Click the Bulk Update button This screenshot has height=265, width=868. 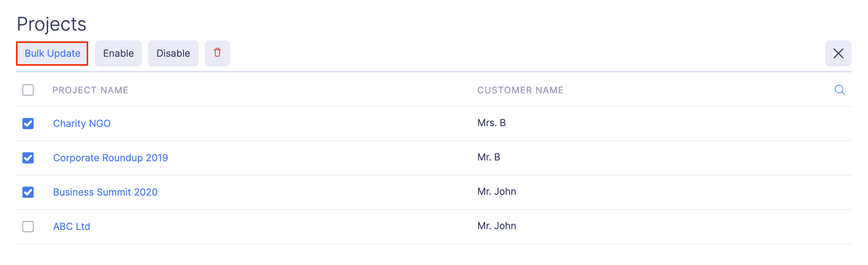click(x=52, y=53)
